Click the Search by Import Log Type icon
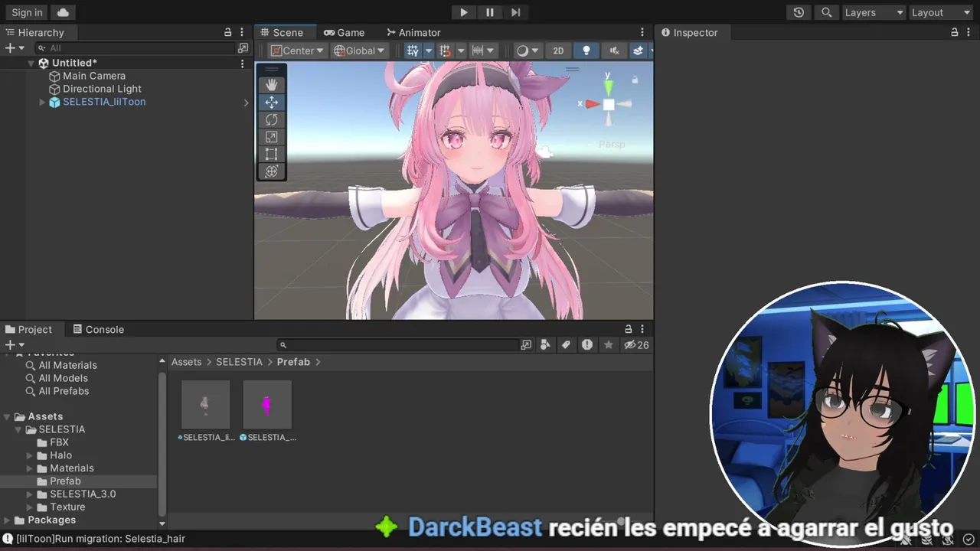 click(587, 345)
